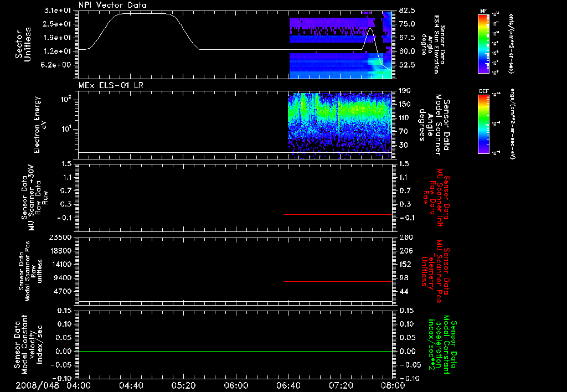Click the green zero-velocity line
Screen dimensions: 567x392
click(x=235, y=351)
